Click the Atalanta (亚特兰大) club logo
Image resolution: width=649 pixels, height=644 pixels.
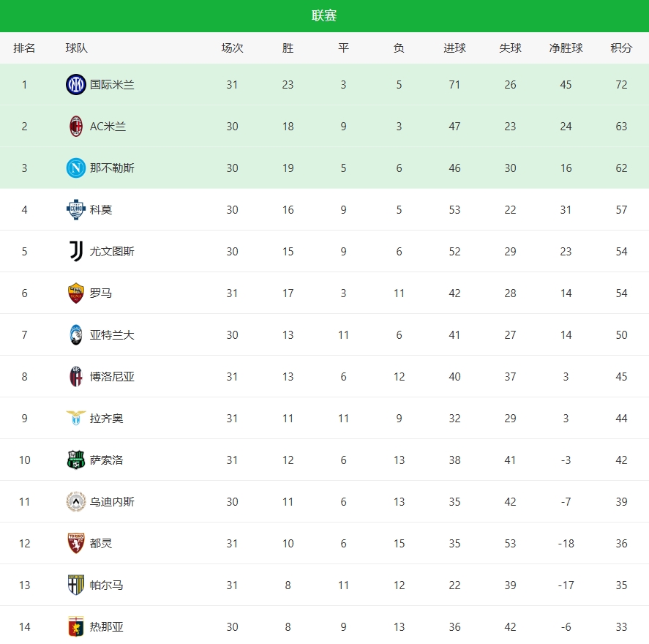(76, 335)
